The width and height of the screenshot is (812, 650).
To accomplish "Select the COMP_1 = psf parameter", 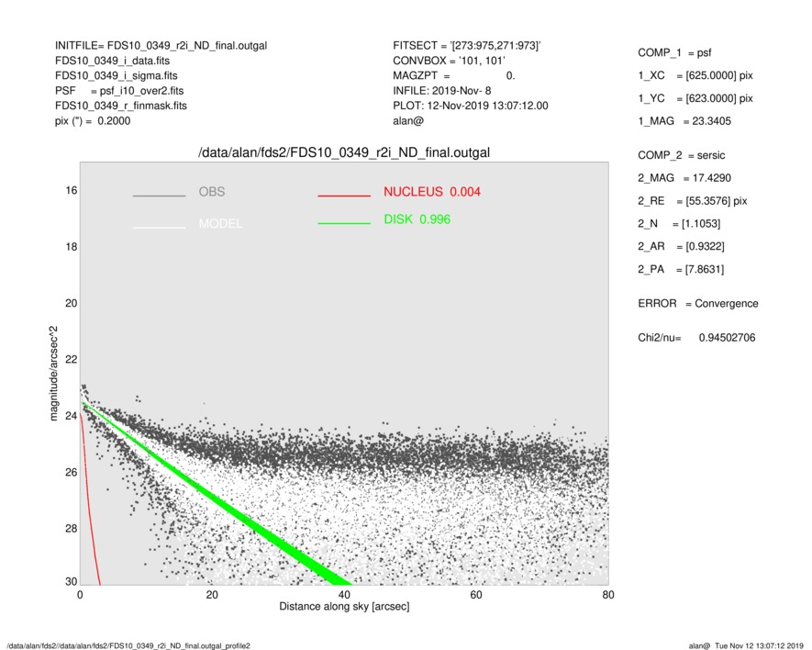I will (x=674, y=52).
